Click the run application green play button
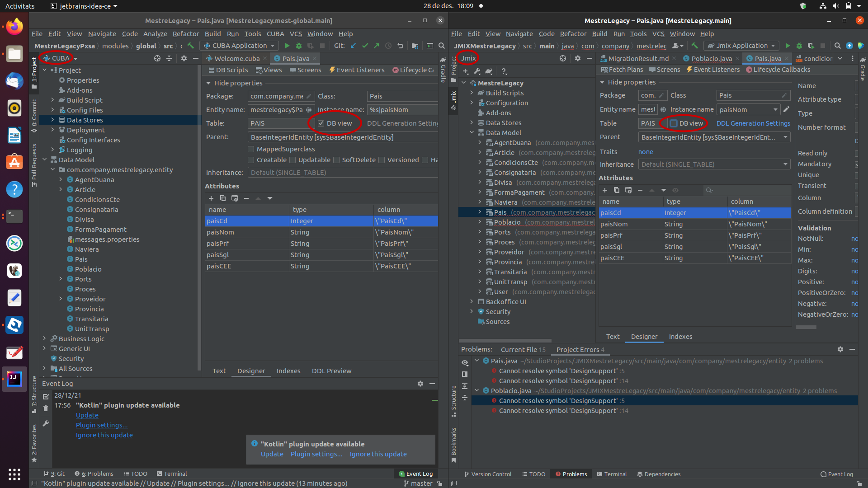This screenshot has width=868, height=488. 283,46
